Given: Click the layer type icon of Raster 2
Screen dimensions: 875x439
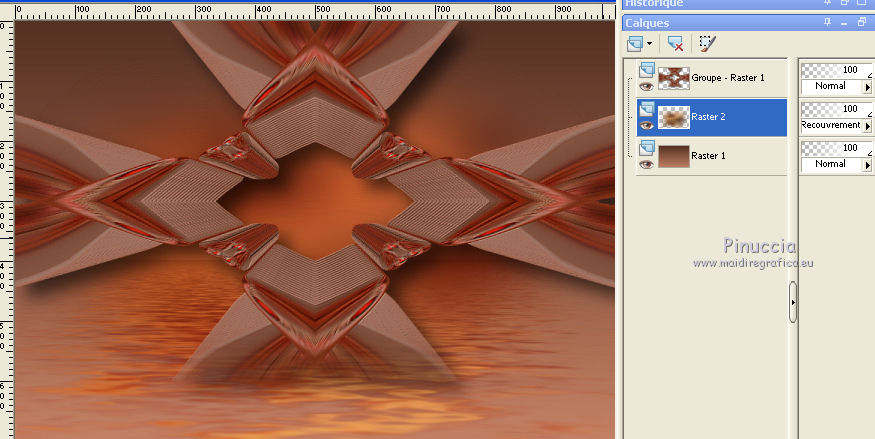Looking at the screenshot, I should (x=647, y=109).
